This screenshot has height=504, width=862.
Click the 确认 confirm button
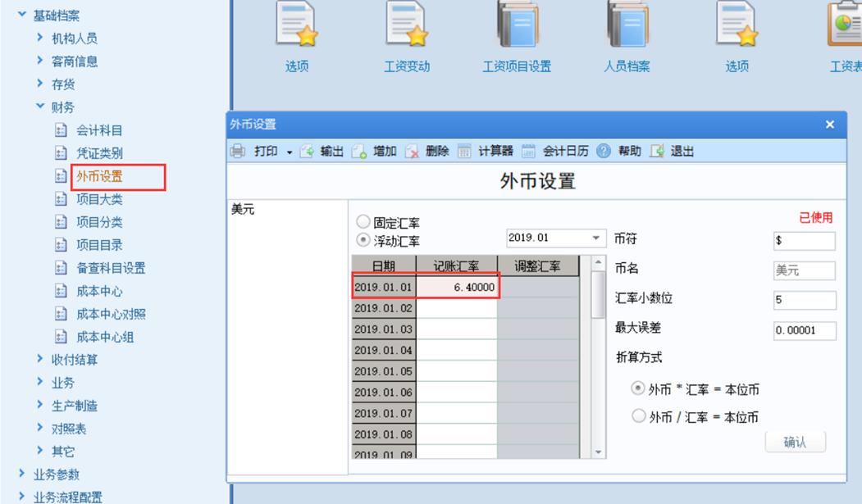794,441
